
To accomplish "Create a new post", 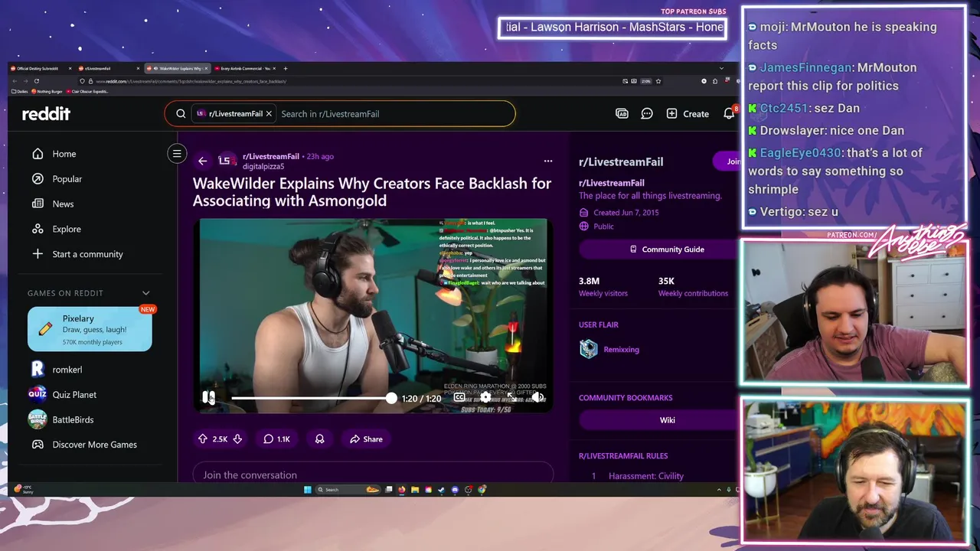I will 688,114.
